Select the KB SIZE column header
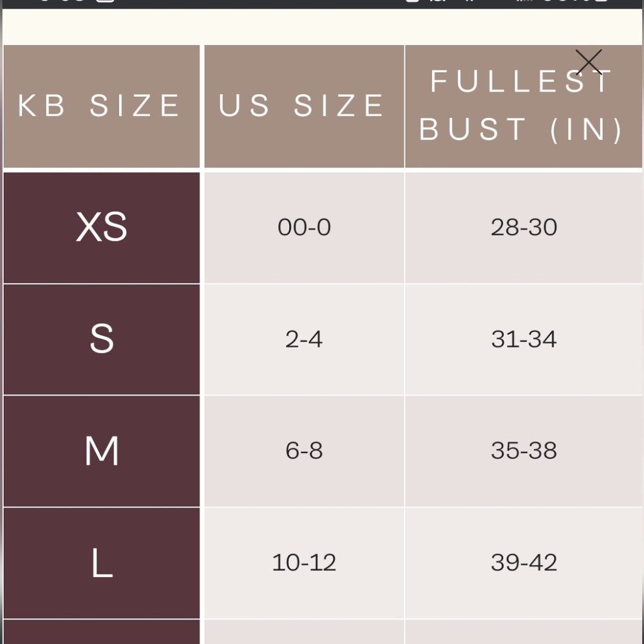This screenshot has width=644, height=644. click(x=100, y=105)
